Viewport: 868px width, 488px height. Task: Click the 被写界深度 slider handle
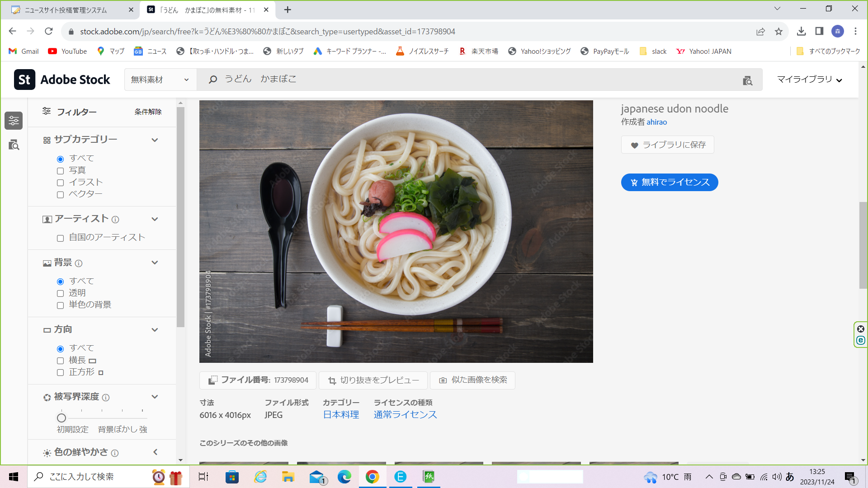click(61, 418)
